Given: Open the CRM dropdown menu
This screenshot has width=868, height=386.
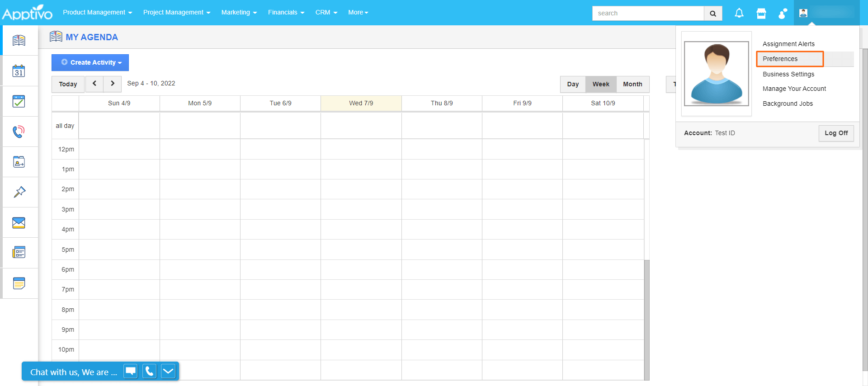Looking at the screenshot, I should (x=326, y=13).
